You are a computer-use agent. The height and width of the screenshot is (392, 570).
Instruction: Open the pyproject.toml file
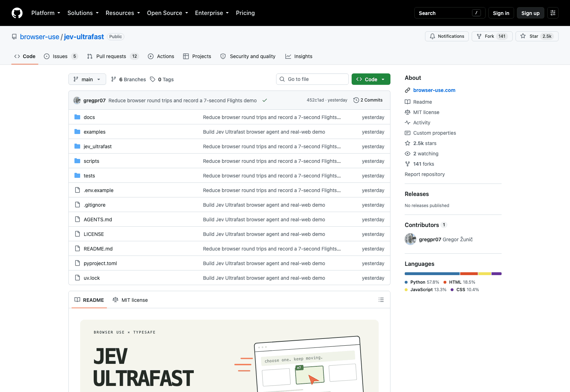point(100,263)
